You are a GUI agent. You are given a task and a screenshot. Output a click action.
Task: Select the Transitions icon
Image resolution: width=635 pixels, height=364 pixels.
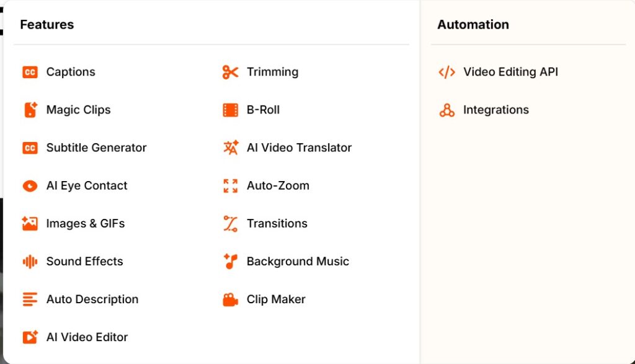point(230,223)
